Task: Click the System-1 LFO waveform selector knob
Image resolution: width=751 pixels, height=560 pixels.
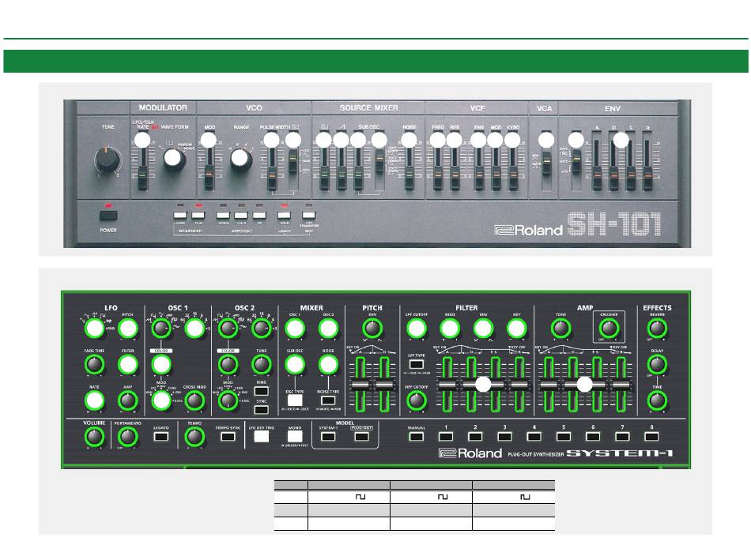Action: [x=94, y=329]
